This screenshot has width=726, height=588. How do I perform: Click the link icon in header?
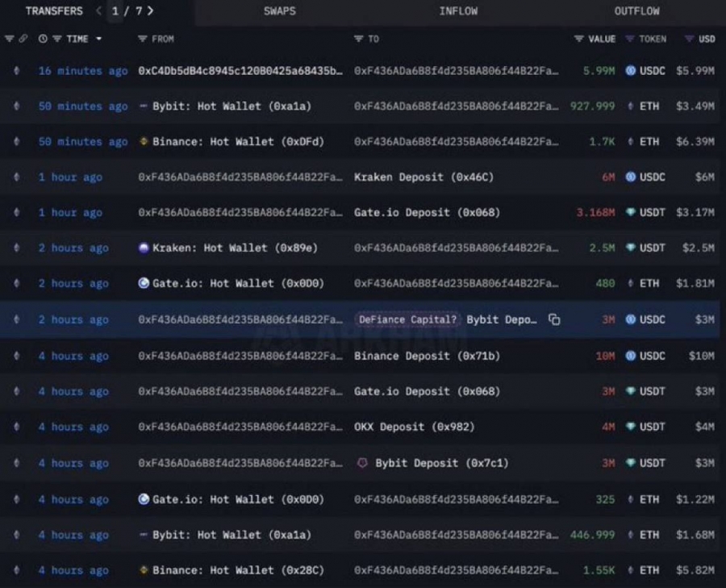(x=23, y=39)
